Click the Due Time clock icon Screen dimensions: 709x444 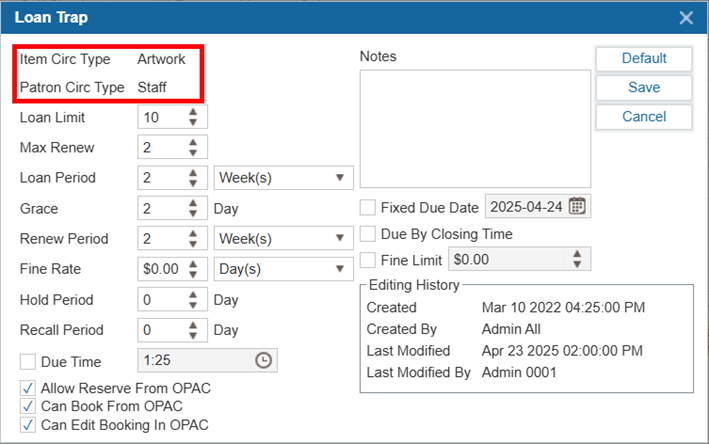click(264, 361)
